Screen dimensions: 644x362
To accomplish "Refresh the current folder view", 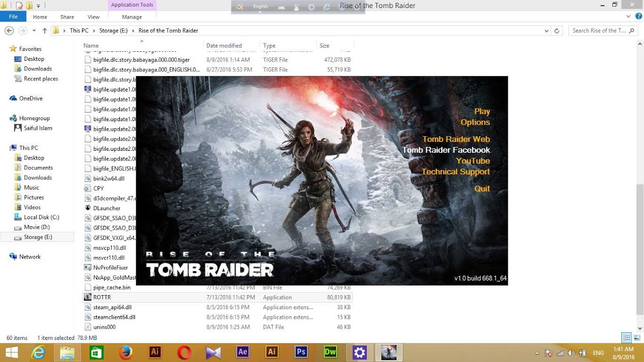I will [x=556, y=31].
